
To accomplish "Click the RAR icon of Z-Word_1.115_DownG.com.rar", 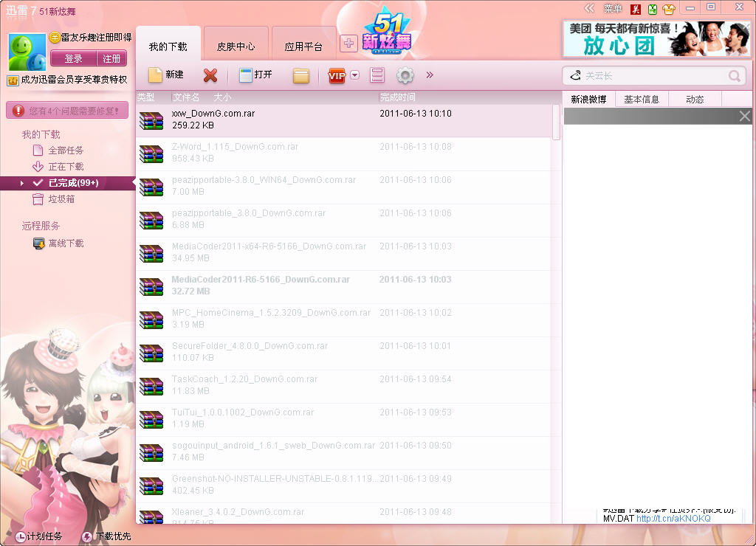I will [151, 154].
